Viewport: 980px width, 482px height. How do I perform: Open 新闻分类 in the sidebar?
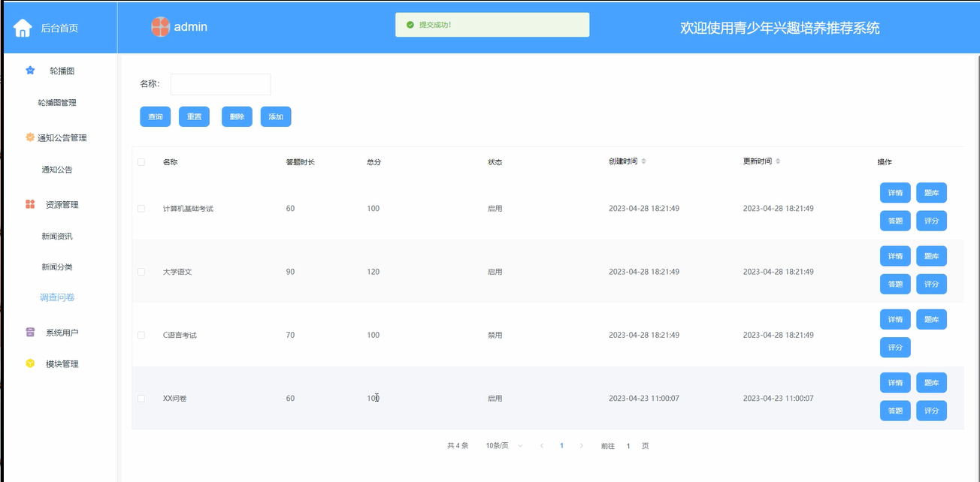[x=57, y=267]
